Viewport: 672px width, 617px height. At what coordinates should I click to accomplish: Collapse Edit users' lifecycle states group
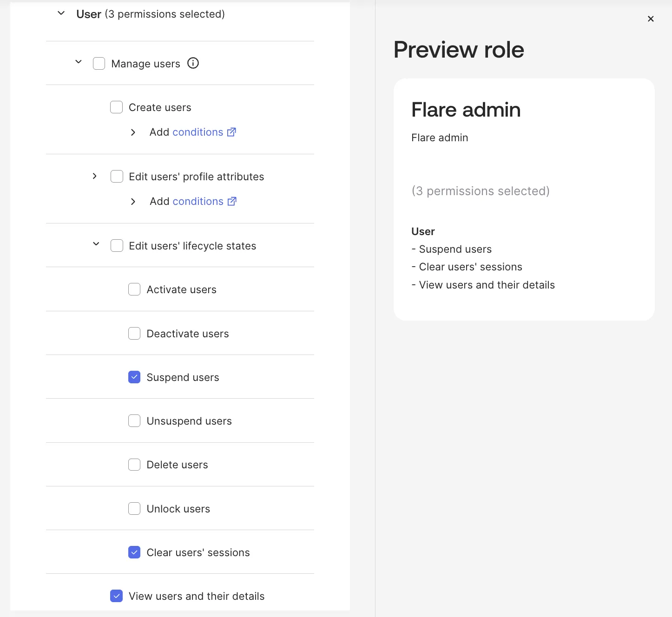(x=96, y=244)
